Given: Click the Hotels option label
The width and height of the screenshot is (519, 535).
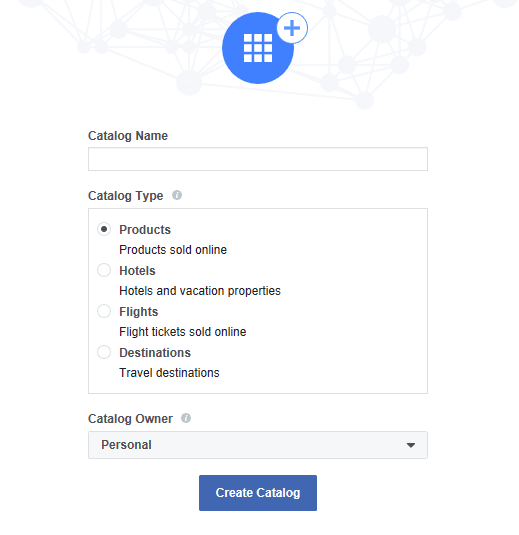Looking at the screenshot, I should pyautogui.click(x=137, y=271).
